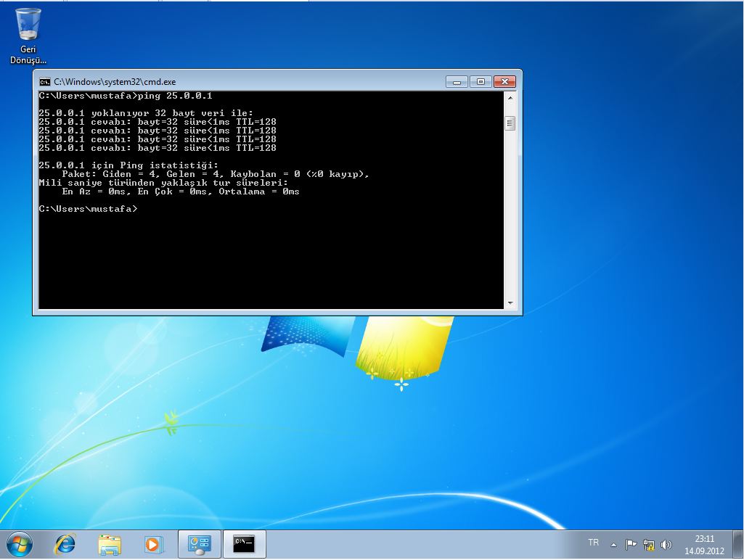The width and height of the screenshot is (744, 560).
Task: Click the Show Desktop strip
Action: coord(738,544)
